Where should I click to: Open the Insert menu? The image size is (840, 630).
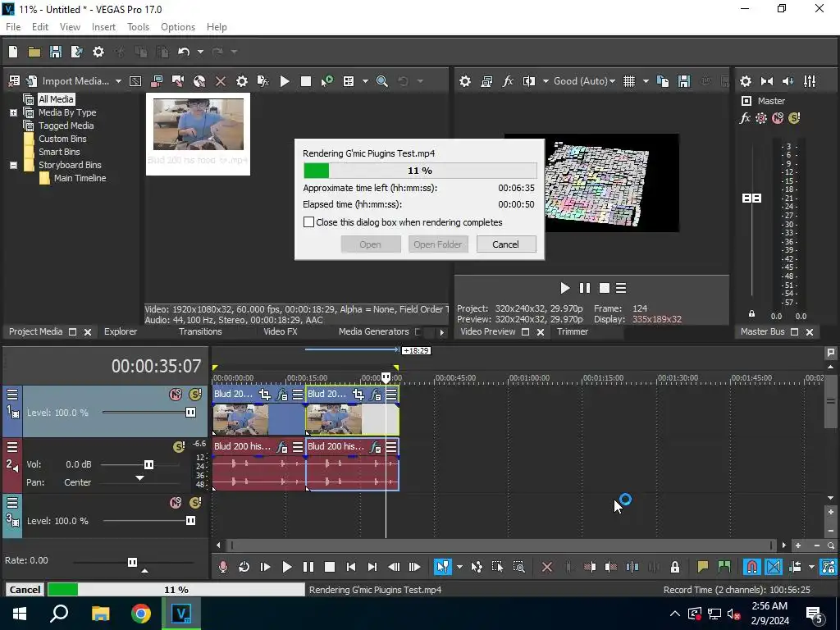[x=103, y=27]
